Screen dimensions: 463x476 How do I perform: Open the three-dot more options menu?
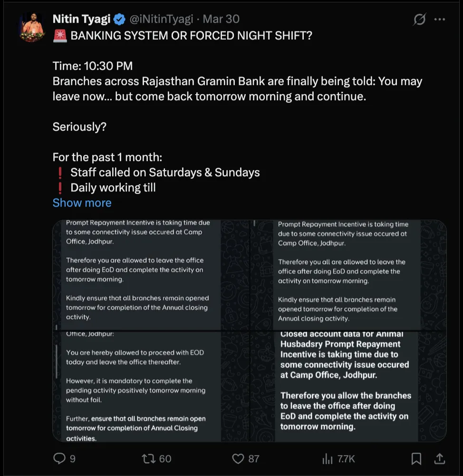pyautogui.click(x=440, y=19)
